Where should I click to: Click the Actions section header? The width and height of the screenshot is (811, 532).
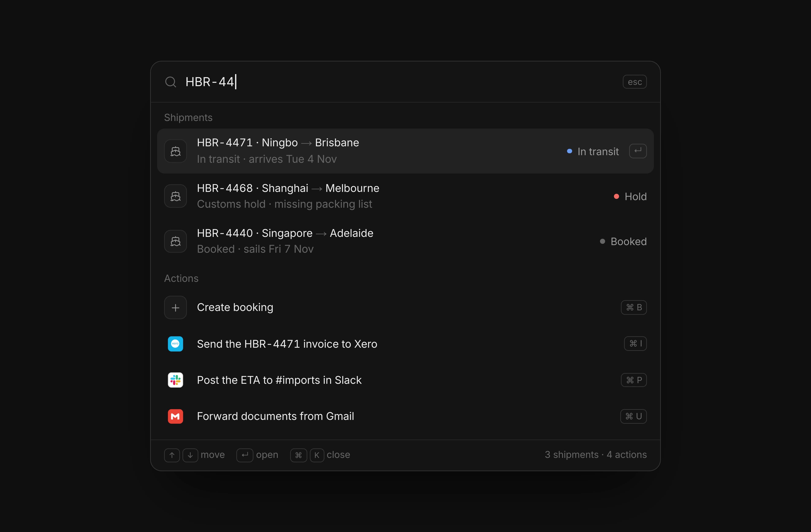point(181,278)
